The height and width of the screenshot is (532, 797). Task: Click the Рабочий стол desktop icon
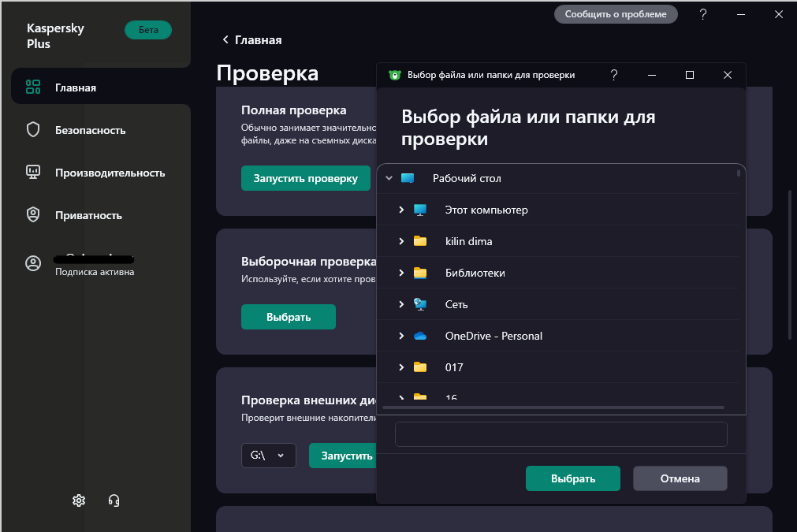coord(408,178)
